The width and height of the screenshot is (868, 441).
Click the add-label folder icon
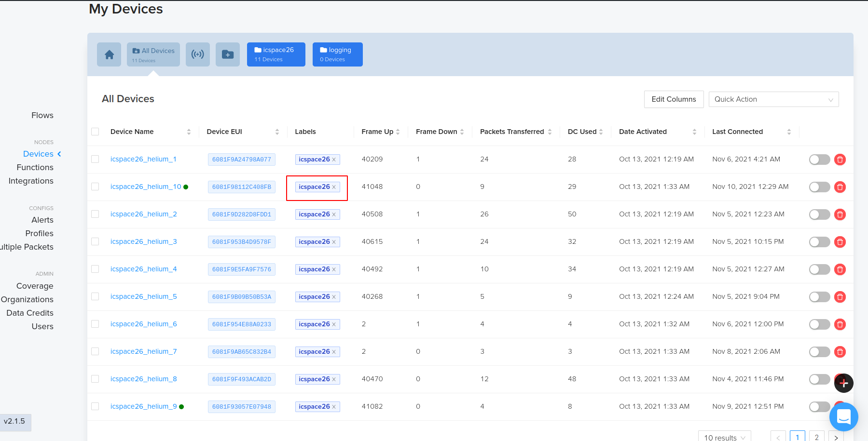[228, 54]
